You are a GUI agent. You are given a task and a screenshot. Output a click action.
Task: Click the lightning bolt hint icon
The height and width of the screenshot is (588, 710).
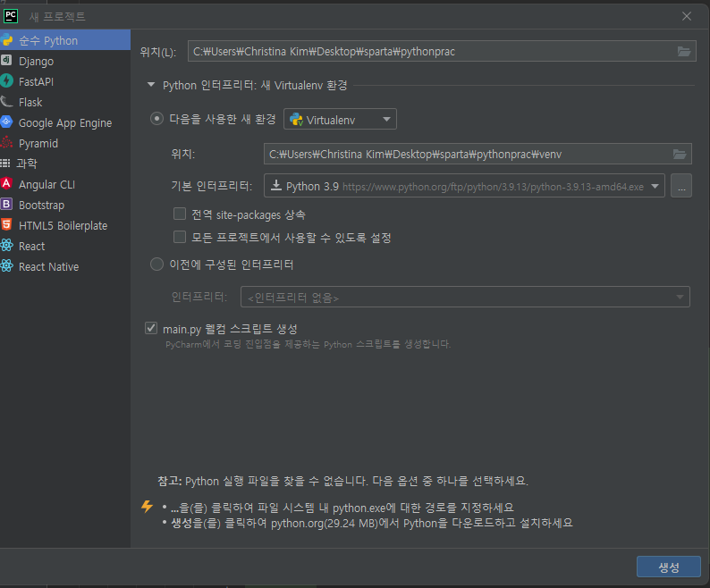pos(147,506)
